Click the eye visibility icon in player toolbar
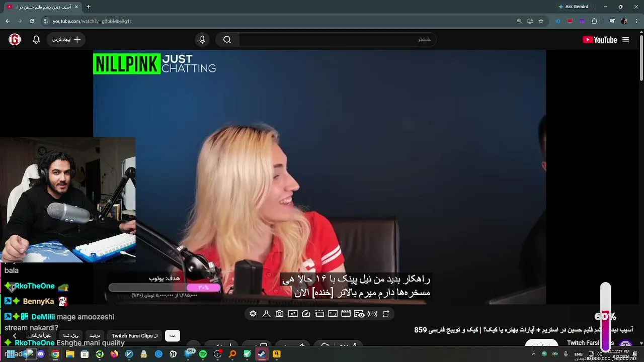The image size is (644, 362). click(359, 314)
